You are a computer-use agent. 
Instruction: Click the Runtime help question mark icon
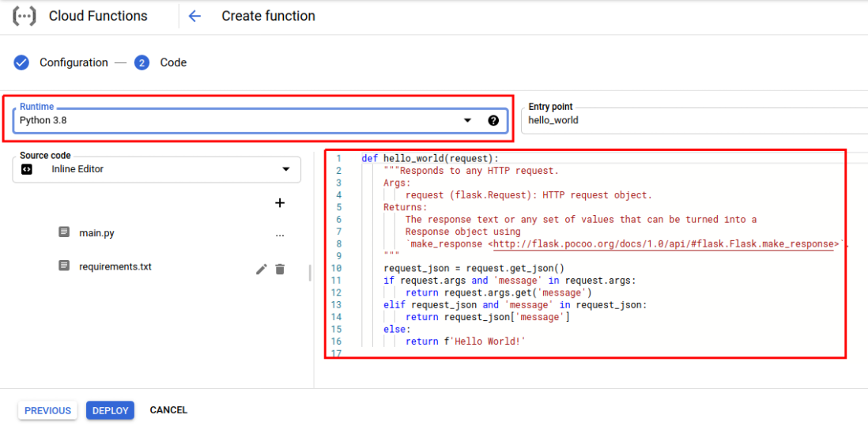point(493,120)
